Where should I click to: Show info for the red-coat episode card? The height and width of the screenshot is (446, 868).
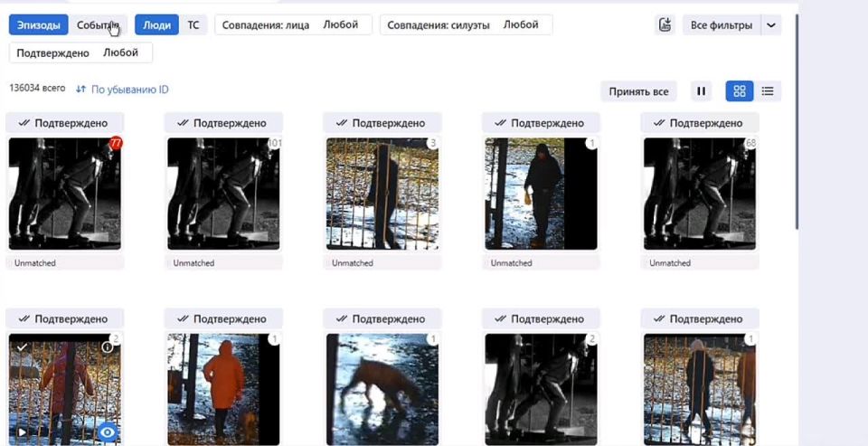(x=108, y=347)
